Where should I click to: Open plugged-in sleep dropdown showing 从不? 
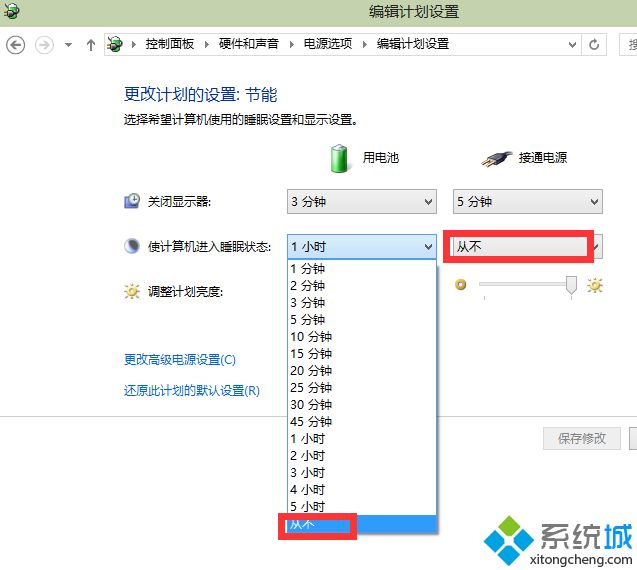pyautogui.click(x=528, y=247)
